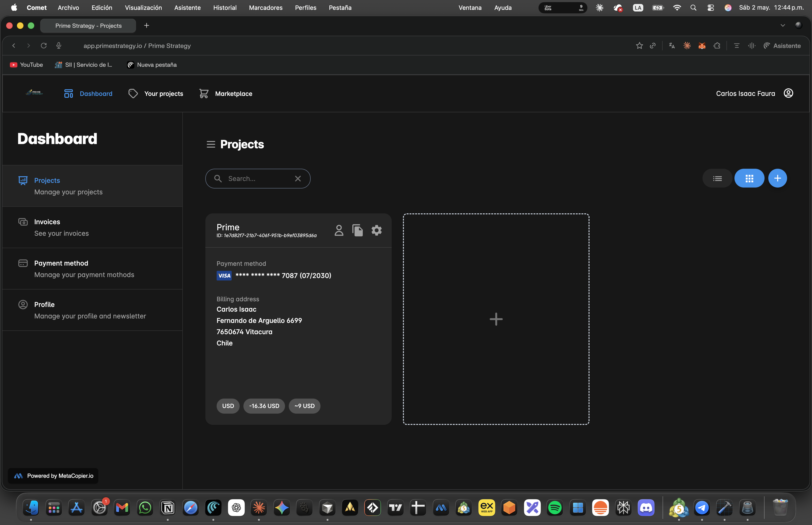Add new project with blue plus button
Viewport: 812px width, 525px height.
778,178
